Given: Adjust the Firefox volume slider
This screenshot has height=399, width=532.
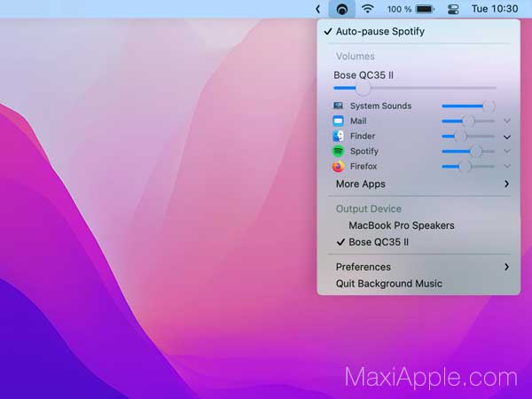Looking at the screenshot, I should click(468, 167).
